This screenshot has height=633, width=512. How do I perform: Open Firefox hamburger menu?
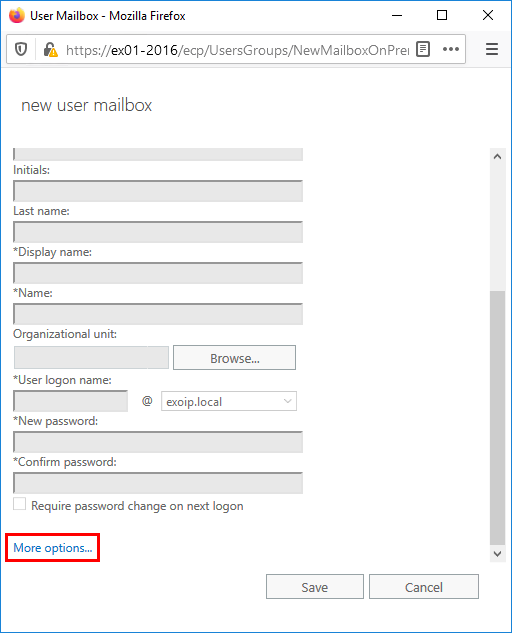coord(491,49)
